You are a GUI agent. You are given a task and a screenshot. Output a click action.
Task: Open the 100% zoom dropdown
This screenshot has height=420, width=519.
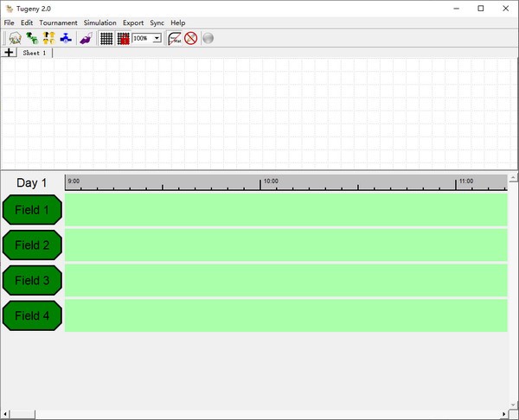[x=157, y=38]
